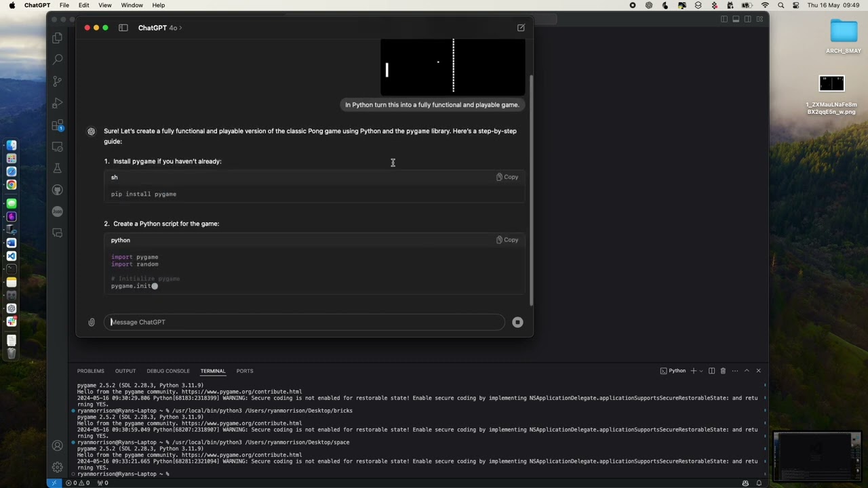Open Finder from the Dock

click(x=12, y=145)
